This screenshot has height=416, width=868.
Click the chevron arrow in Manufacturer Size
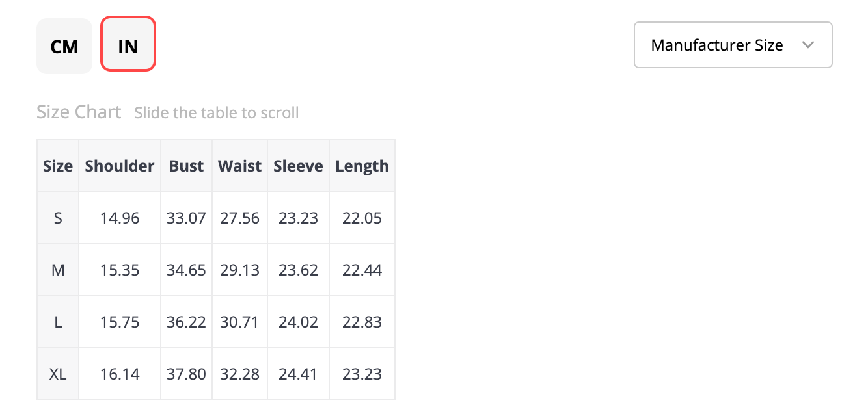pyautogui.click(x=808, y=45)
